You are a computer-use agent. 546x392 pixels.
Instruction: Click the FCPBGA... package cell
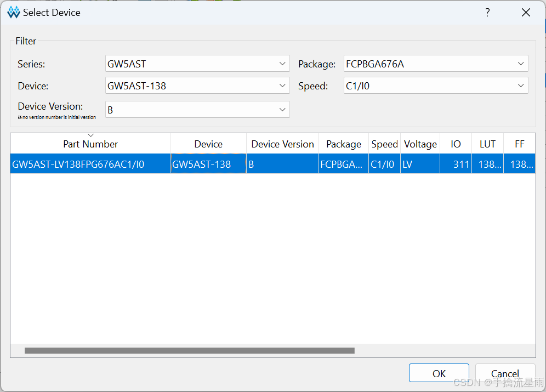coord(343,164)
